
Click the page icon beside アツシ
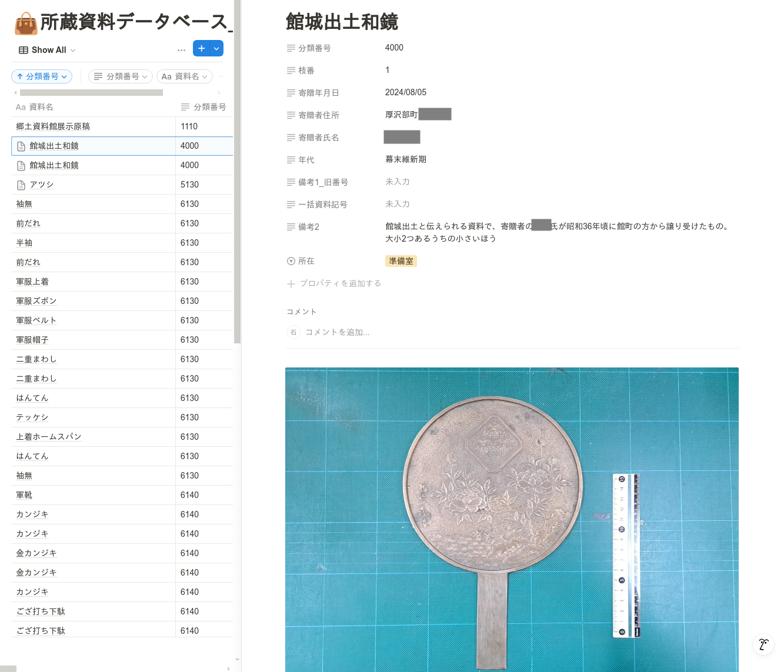click(x=21, y=185)
